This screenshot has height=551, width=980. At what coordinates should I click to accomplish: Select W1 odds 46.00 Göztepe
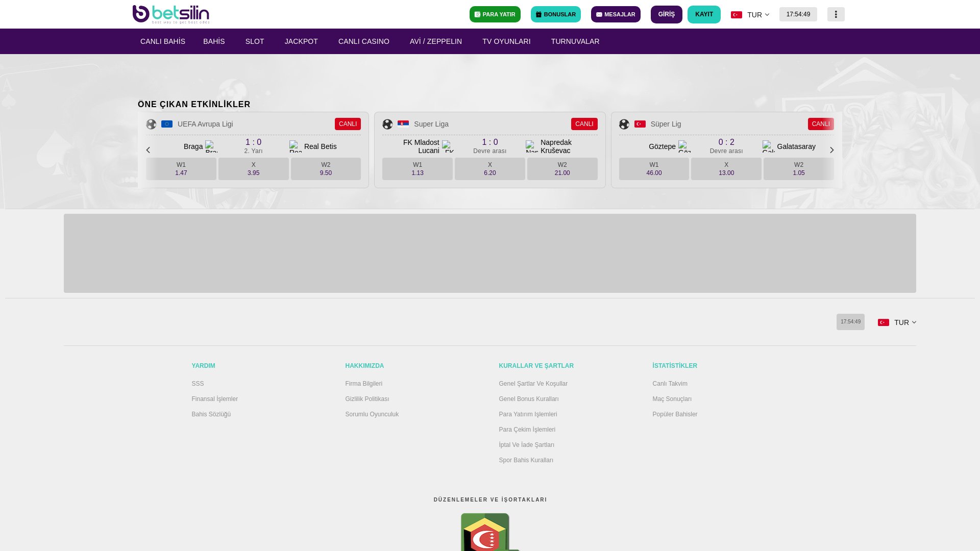[654, 169]
